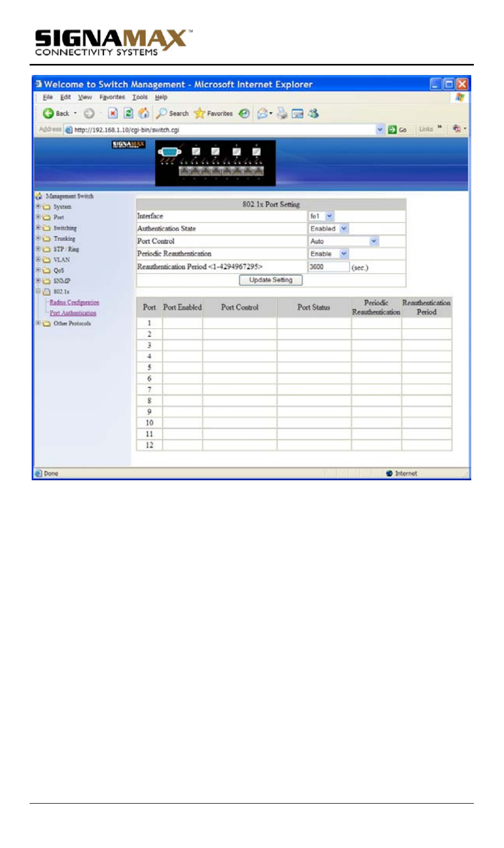Open the Port Authentication link
The image size is (504, 848).
pos(73,313)
